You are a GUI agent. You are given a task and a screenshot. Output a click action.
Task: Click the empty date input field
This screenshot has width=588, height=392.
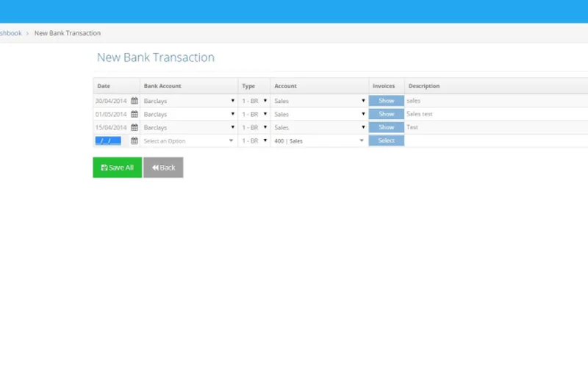[108, 140]
